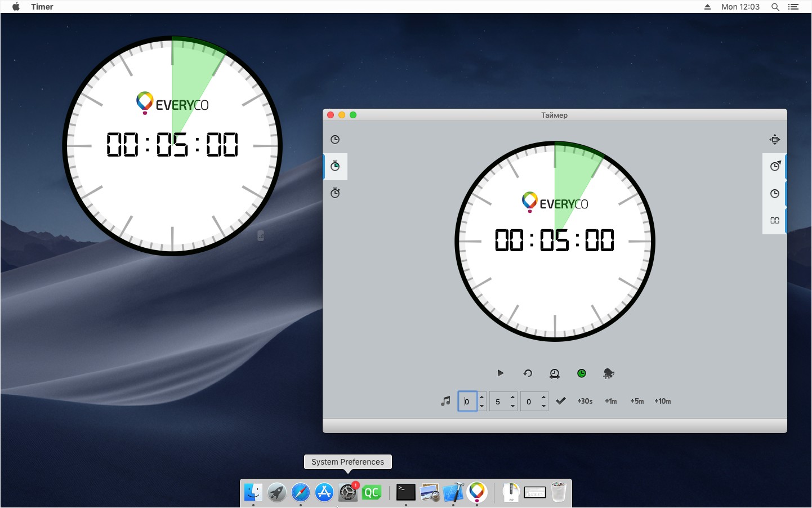Add 30 seconds with +30s

pos(585,401)
